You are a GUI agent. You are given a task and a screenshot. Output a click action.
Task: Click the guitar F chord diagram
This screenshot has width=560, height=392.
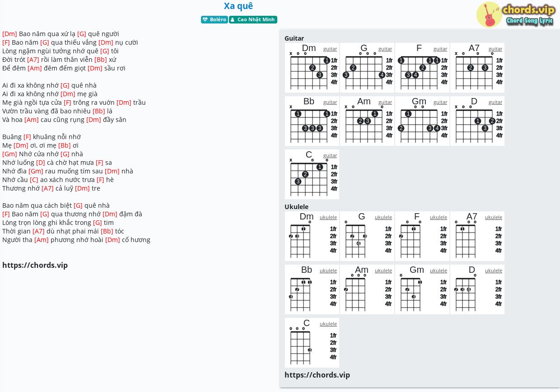[422, 68]
